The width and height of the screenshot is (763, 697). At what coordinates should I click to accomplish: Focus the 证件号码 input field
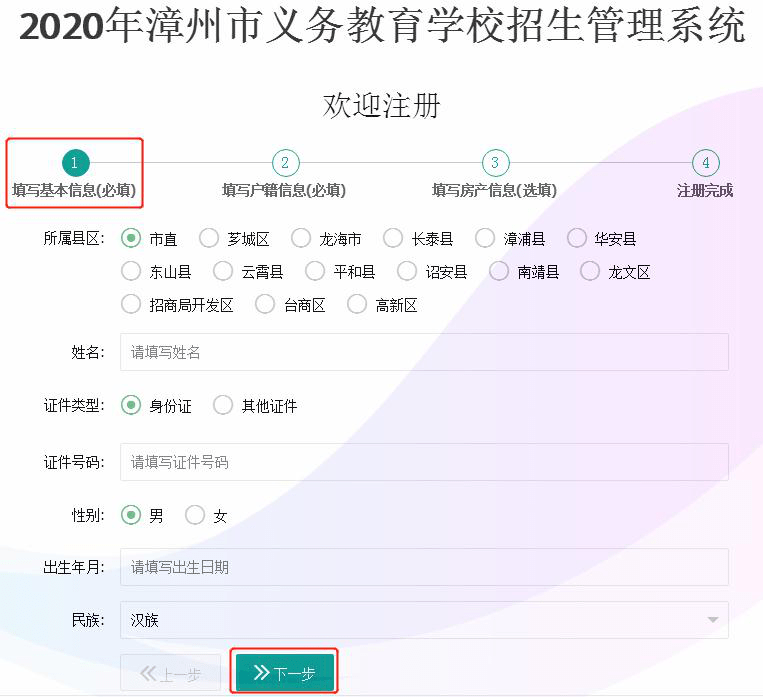pos(424,462)
